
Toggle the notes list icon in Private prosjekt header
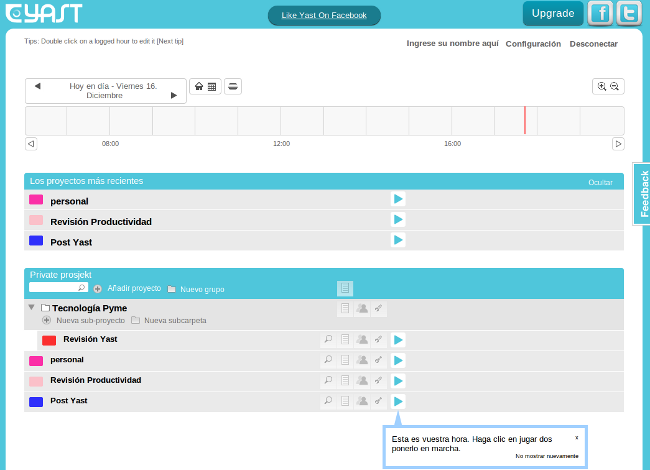pos(345,288)
